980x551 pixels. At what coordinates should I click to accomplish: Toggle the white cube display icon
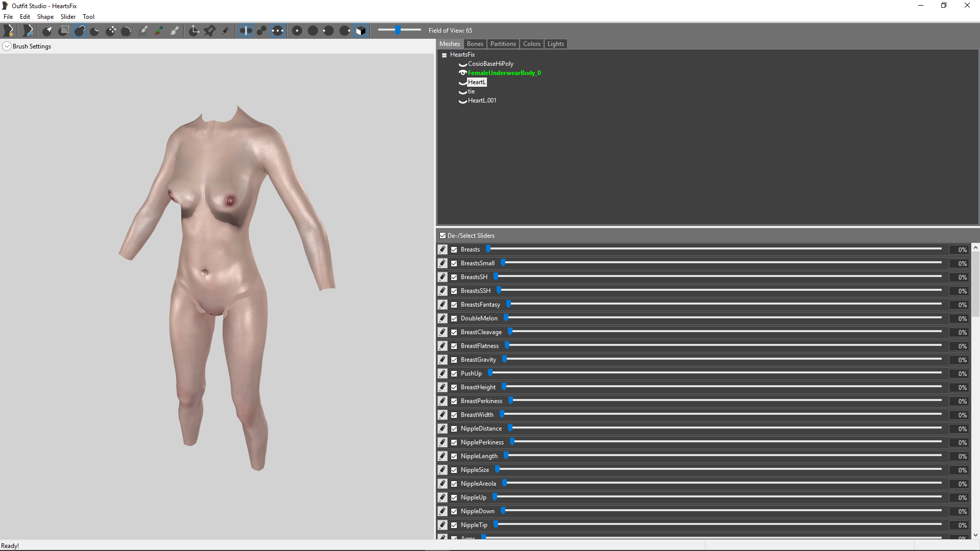pos(360,31)
